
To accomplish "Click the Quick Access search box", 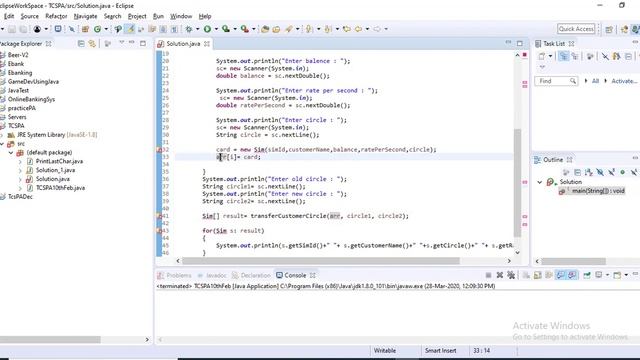I will click(x=576, y=29).
